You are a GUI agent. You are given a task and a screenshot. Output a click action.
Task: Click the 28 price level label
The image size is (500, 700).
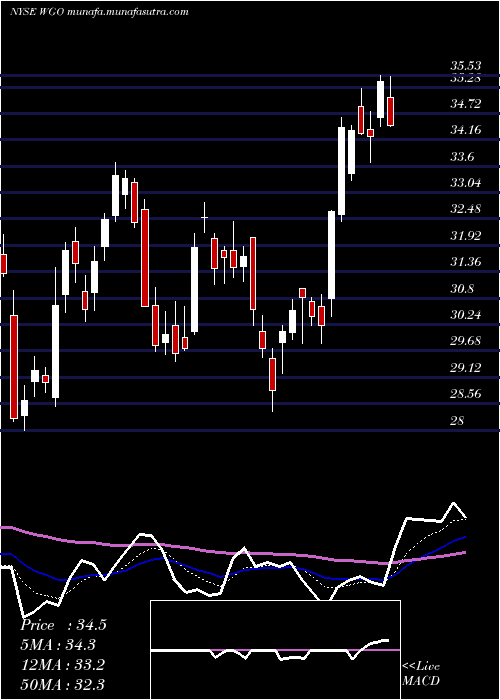click(x=457, y=421)
